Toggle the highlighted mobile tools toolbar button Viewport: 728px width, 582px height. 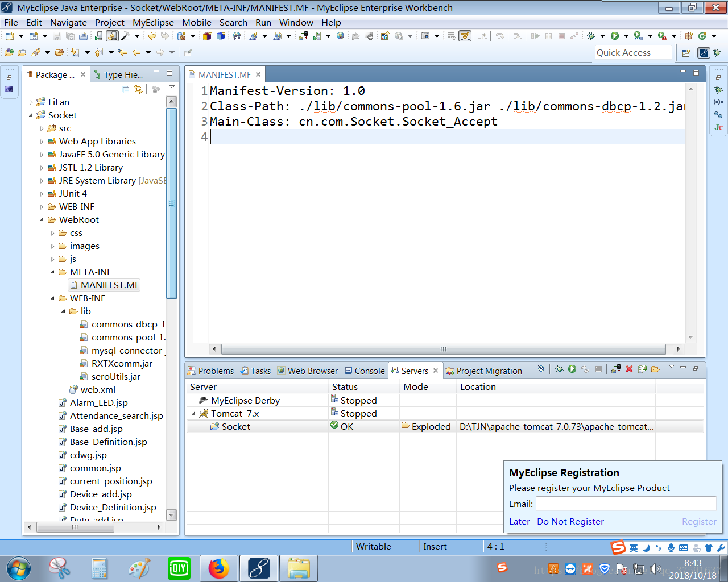pos(112,36)
